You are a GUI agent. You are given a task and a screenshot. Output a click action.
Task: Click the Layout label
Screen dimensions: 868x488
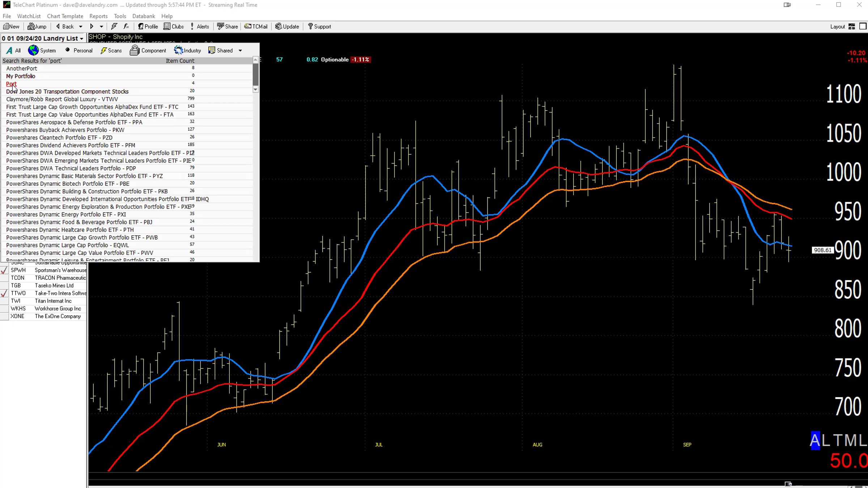tap(837, 26)
